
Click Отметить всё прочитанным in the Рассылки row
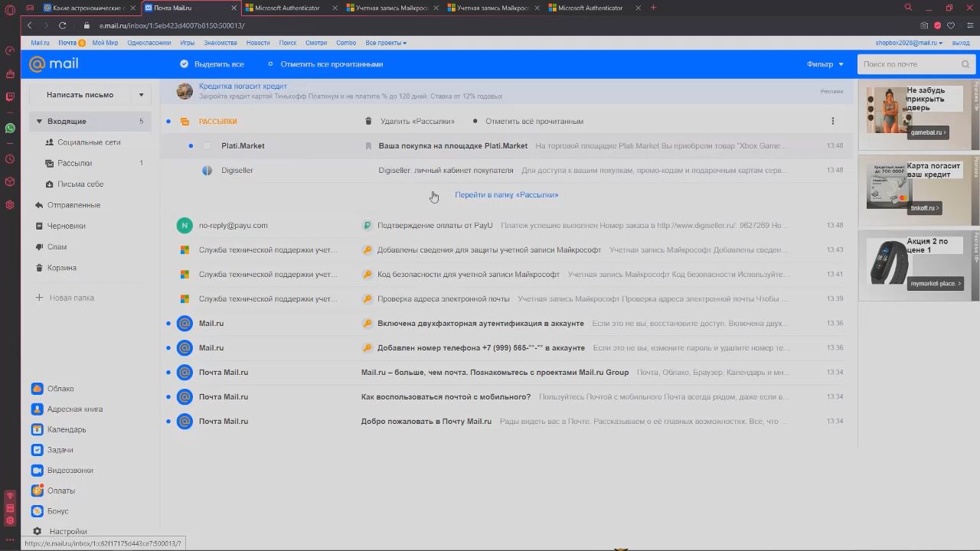[534, 121]
